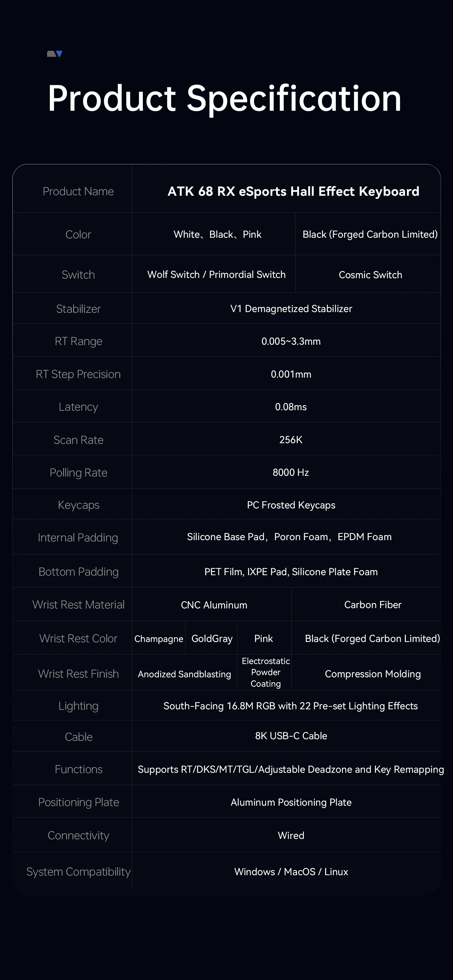The image size is (453, 980).
Task: Select the ATK 68 RX product name text
Action: tap(293, 191)
